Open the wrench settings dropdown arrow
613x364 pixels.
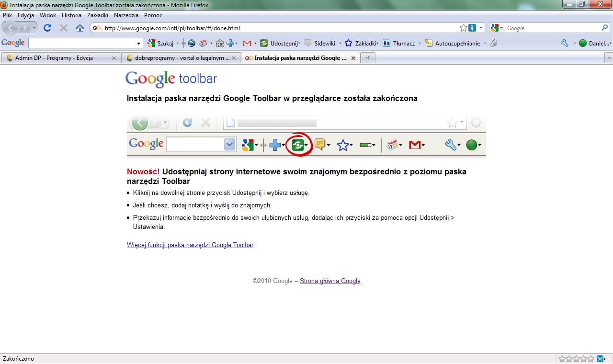click(x=574, y=44)
